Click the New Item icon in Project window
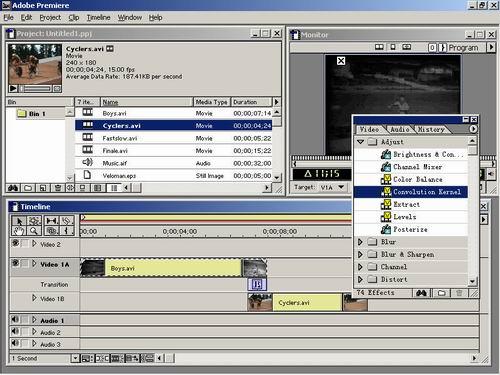The width and height of the screenshot is (500, 375). click(x=43, y=188)
